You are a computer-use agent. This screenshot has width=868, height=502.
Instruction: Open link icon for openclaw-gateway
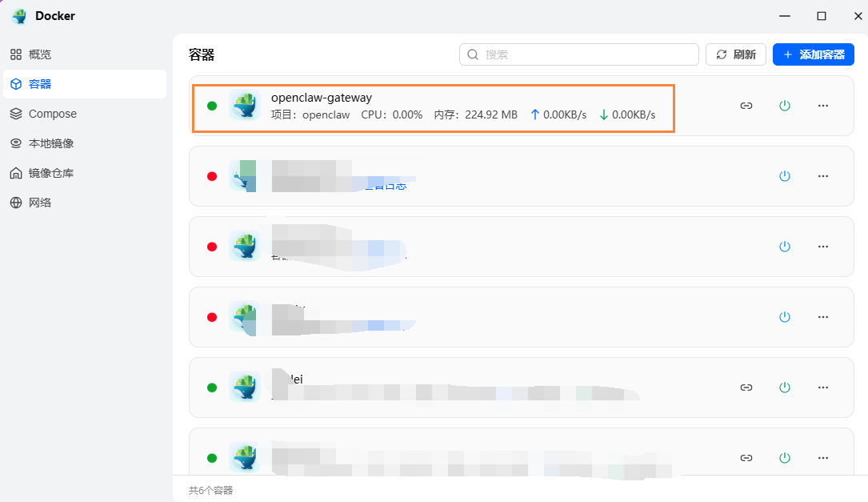(746, 106)
